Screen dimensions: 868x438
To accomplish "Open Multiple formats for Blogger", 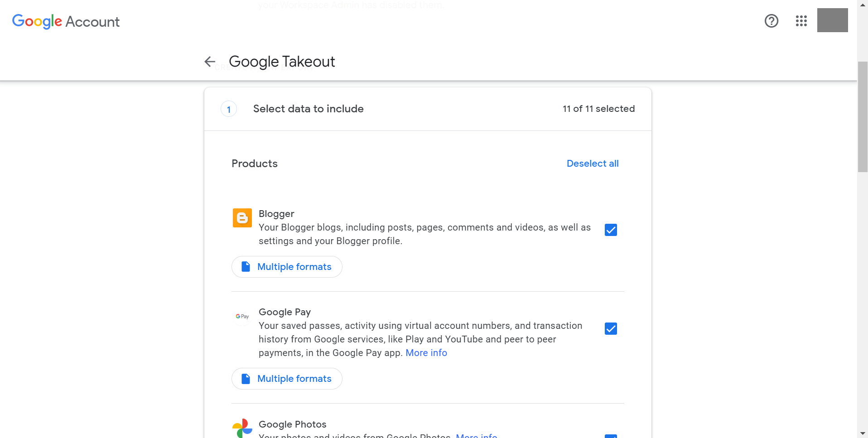I will [287, 267].
